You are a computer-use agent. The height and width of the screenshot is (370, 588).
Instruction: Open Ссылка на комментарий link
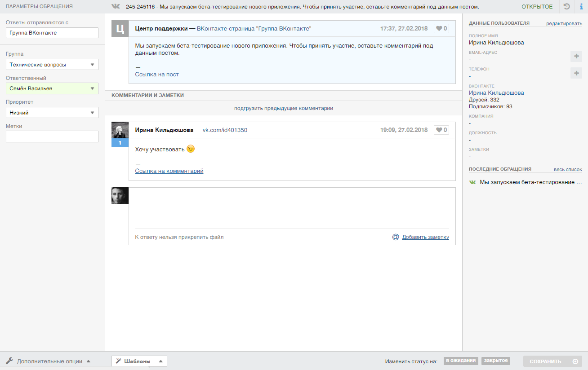[x=169, y=171]
